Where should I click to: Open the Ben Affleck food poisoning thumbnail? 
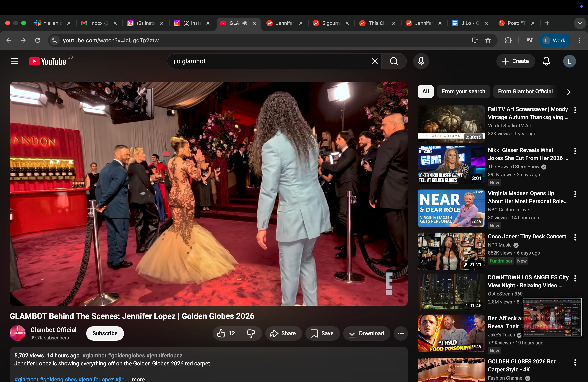451,333
